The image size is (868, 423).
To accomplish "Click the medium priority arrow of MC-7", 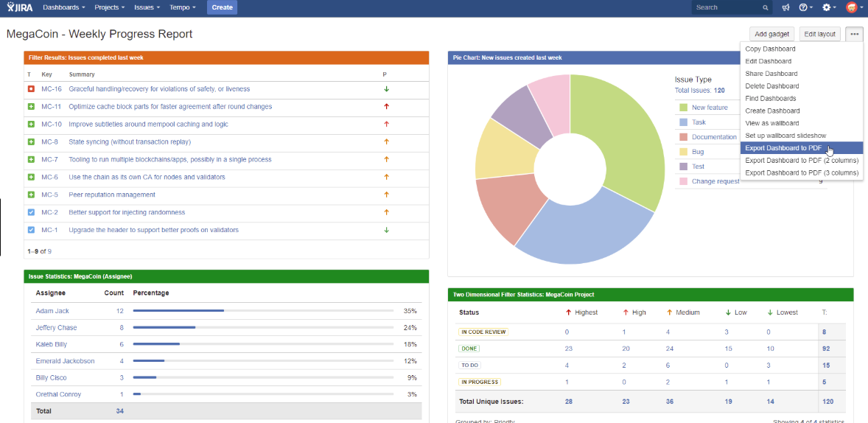I will pyautogui.click(x=386, y=159).
